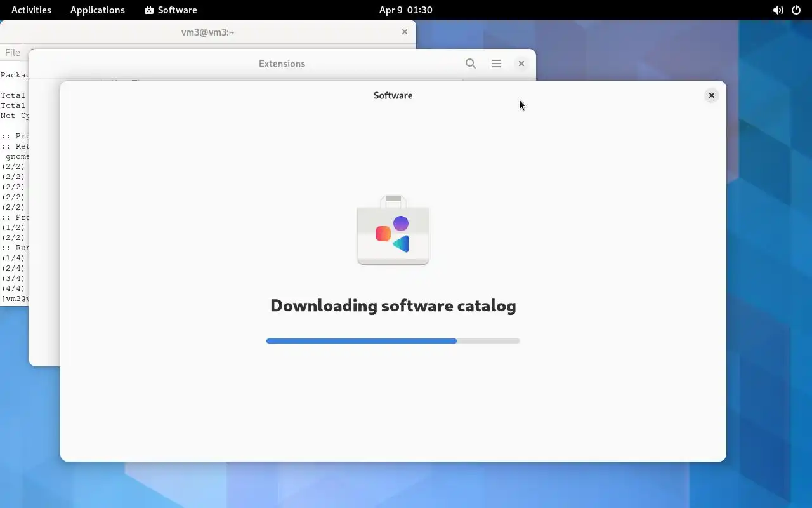Open the File menu in the terminal
Screen dimensions: 812x508
coord(12,53)
